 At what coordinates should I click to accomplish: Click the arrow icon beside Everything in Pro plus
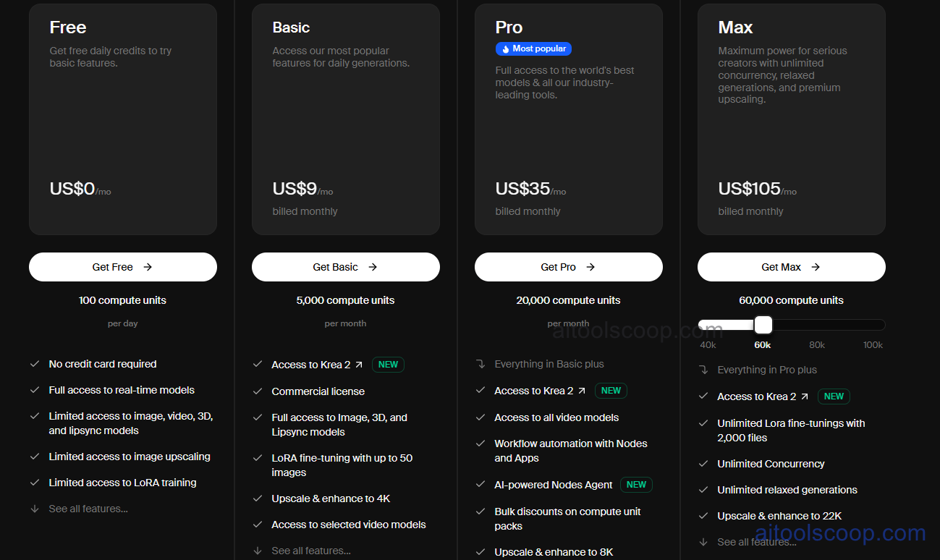pyautogui.click(x=703, y=370)
